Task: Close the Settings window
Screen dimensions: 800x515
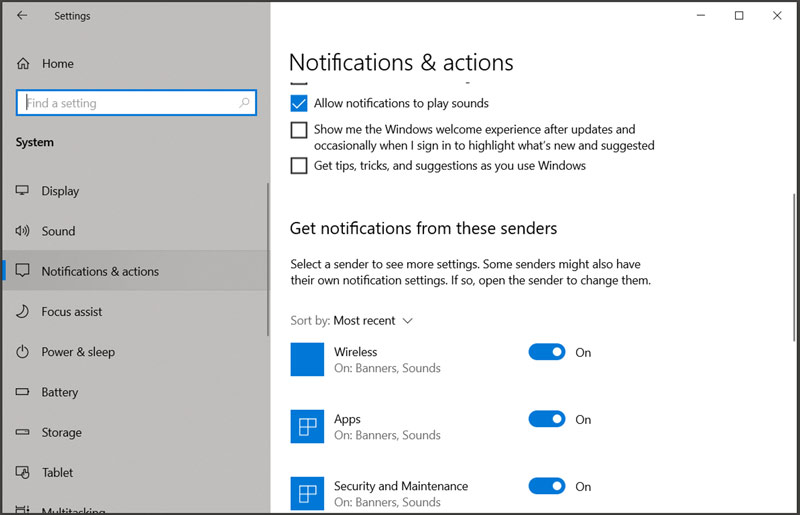Action: click(777, 15)
